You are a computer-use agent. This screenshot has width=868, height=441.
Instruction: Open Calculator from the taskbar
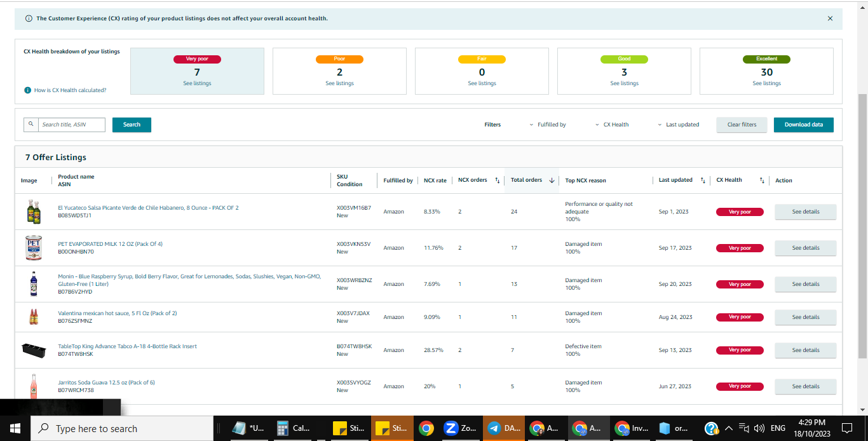[292, 428]
